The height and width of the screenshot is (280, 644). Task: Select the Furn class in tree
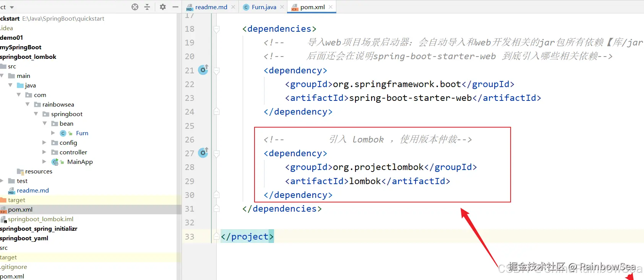click(x=82, y=133)
